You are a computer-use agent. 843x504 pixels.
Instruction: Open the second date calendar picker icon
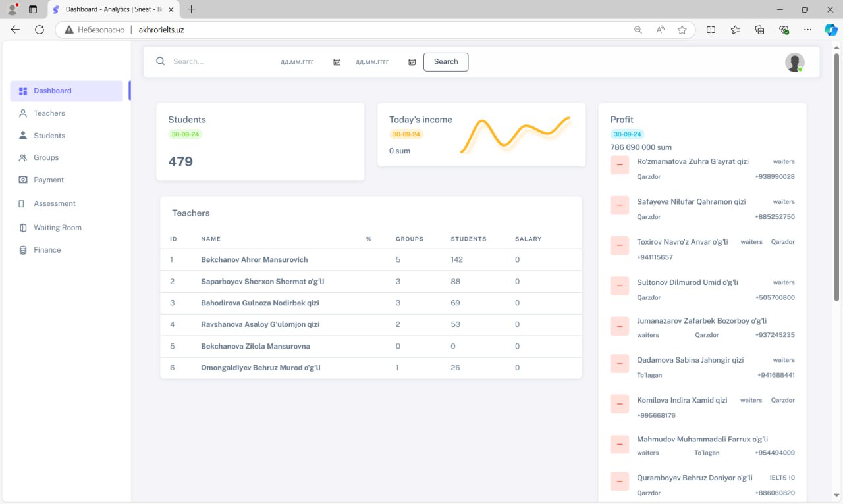click(x=412, y=62)
